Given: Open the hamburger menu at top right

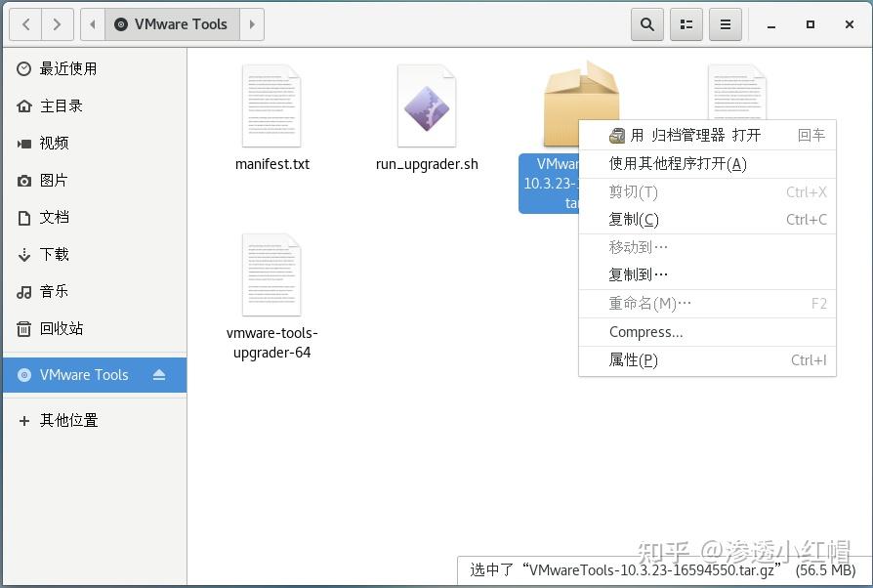Looking at the screenshot, I should [725, 23].
